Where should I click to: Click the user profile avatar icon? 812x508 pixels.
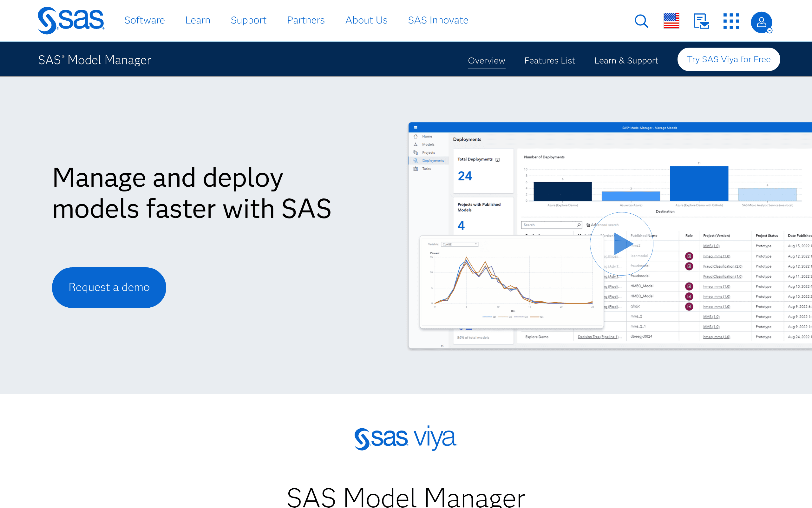tap(761, 22)
